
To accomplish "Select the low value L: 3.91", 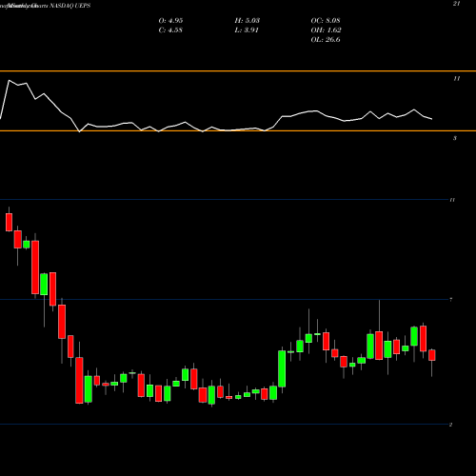I will coord(247,30).
